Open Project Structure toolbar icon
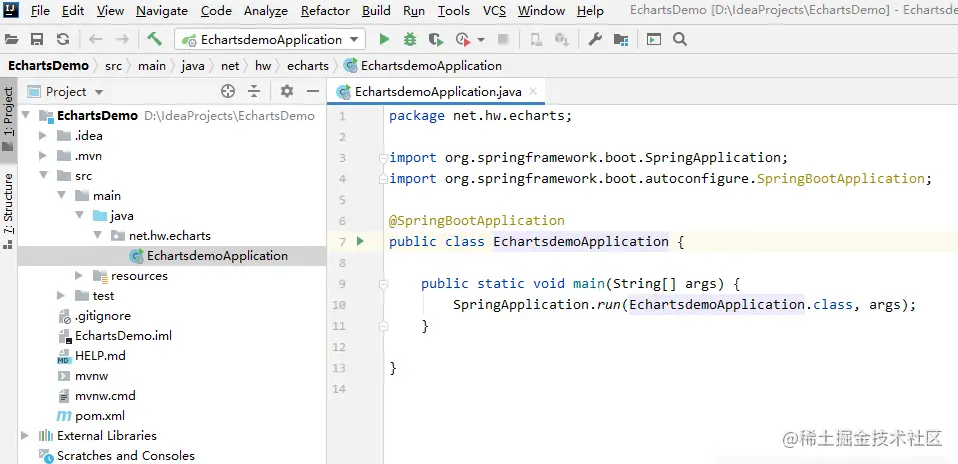 [621, 40]
